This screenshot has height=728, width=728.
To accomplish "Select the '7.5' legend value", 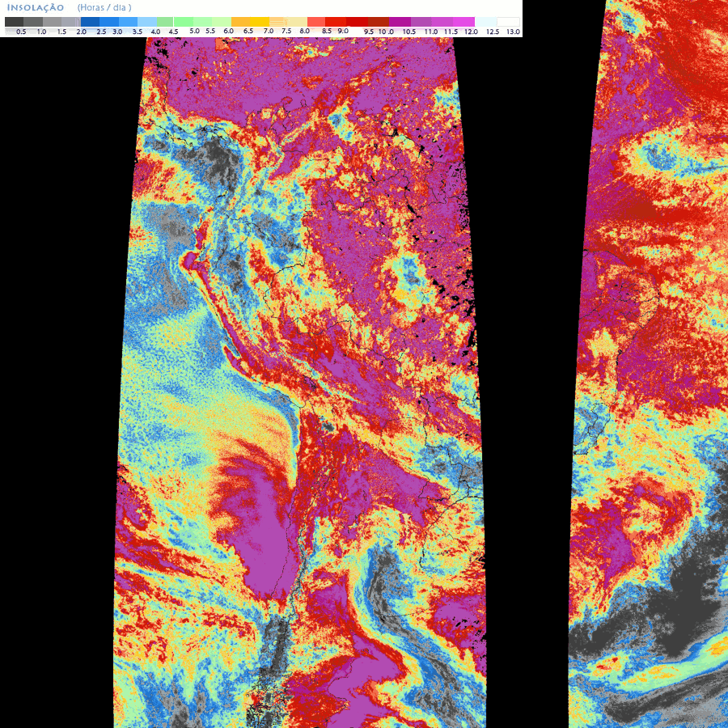I will [x=286, y=31].
